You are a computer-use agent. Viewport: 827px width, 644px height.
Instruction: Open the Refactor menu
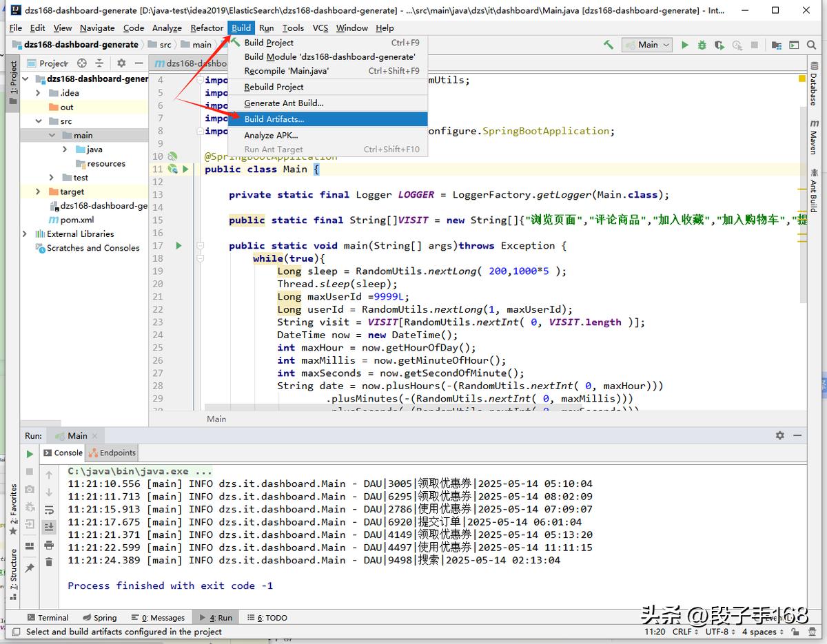207,28
